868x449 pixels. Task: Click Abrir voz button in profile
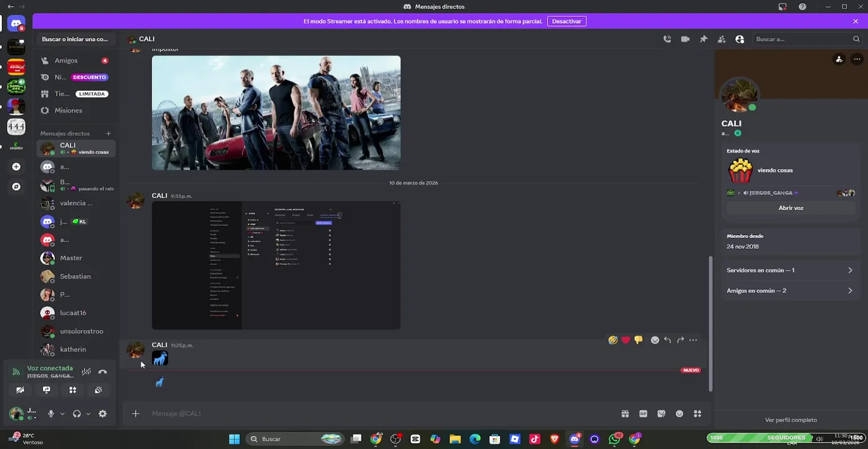[x=791, y=208]
